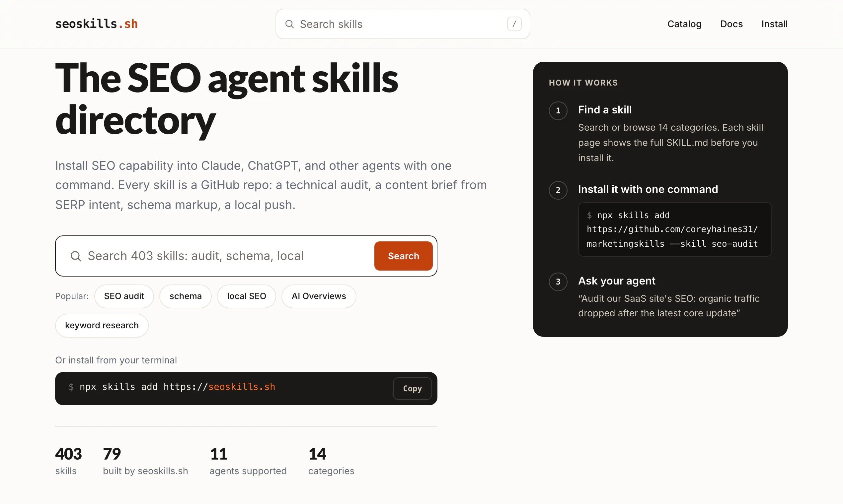Image resolution: width=843 pixels, height=504 pixels.
Task: Click the HOW IT WORKS label
Action: tap(583, 83)
